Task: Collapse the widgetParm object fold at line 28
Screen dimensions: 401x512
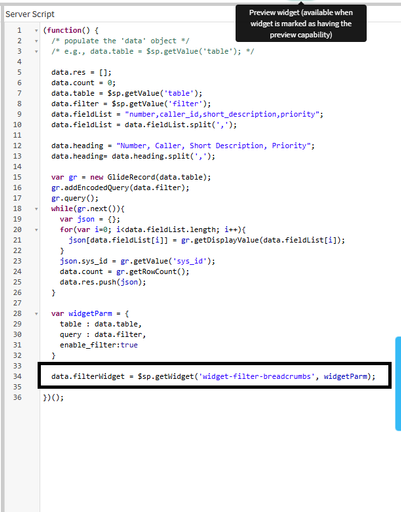Action: click(x=36, y=314)
